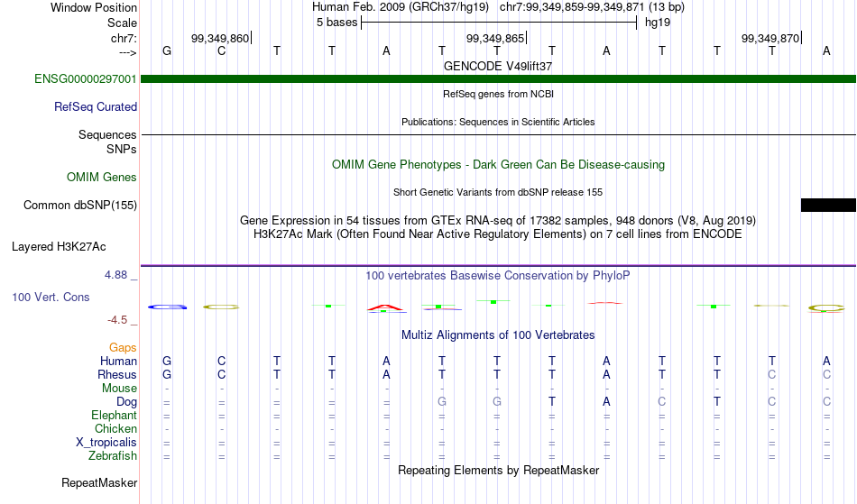Open the RefSeq Curated track label
Image resolution: width=857 pixels, height=504 pixels.
click(x=96, y=107)
